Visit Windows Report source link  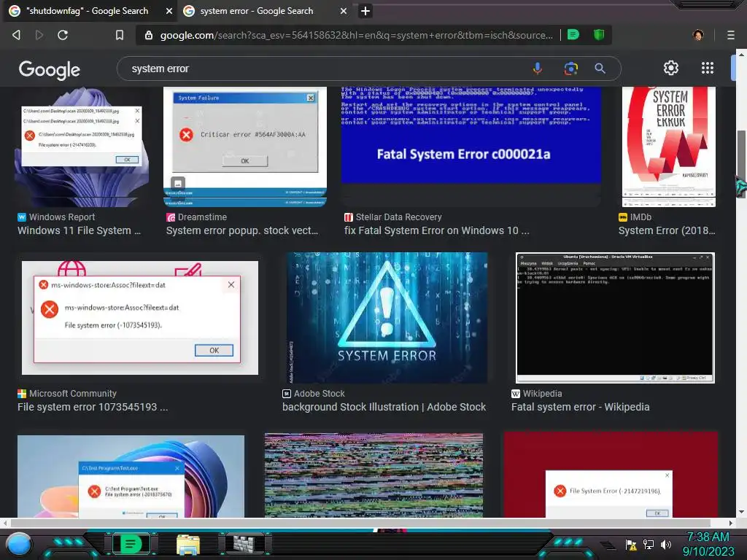[62, 217]
